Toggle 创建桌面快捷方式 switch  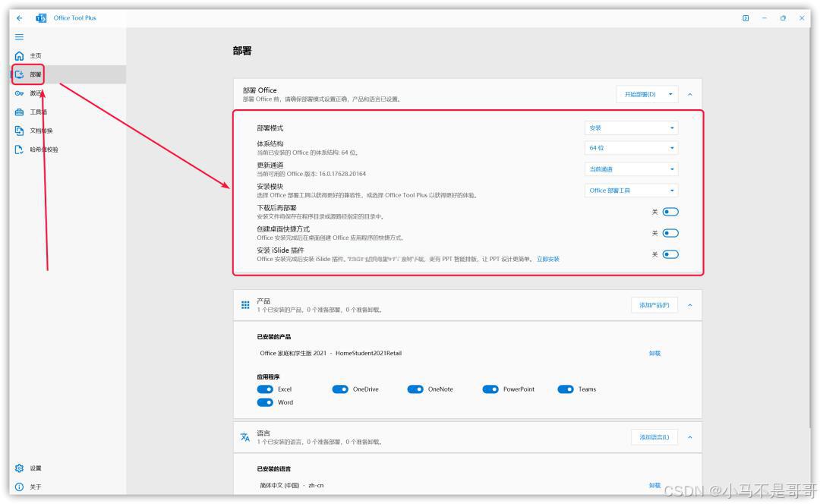pyautogui.click(x=670, y=233)
